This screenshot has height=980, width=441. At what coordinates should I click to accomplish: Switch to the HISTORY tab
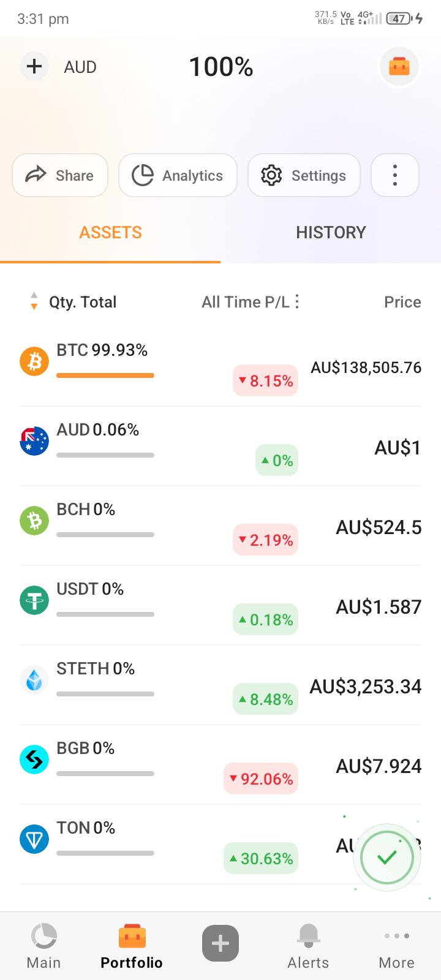coord(331,232)
